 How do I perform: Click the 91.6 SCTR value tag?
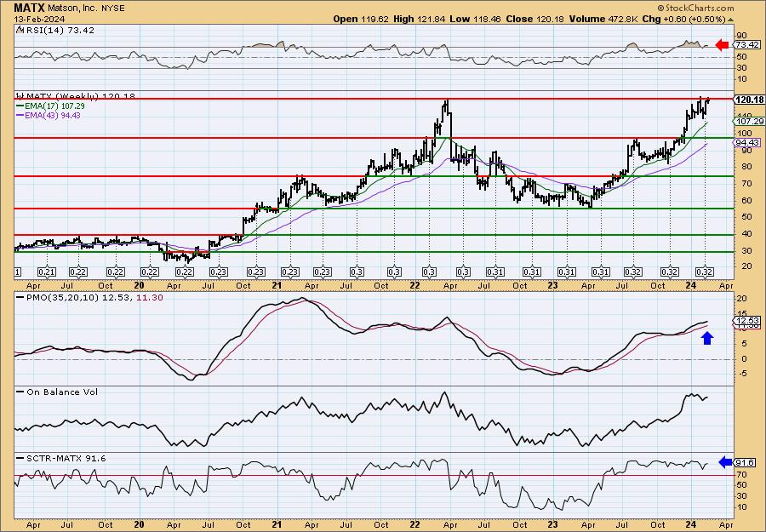click(x=745, y=463)
